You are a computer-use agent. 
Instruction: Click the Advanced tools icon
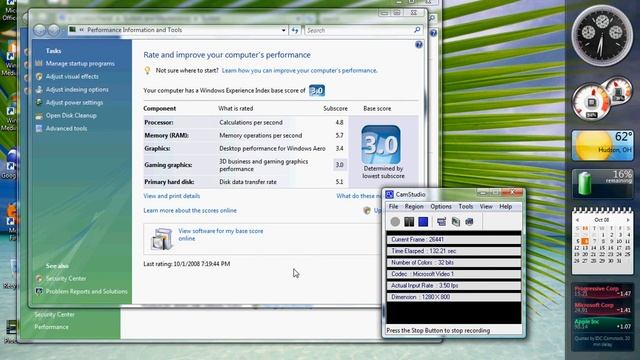coord(39,129)
